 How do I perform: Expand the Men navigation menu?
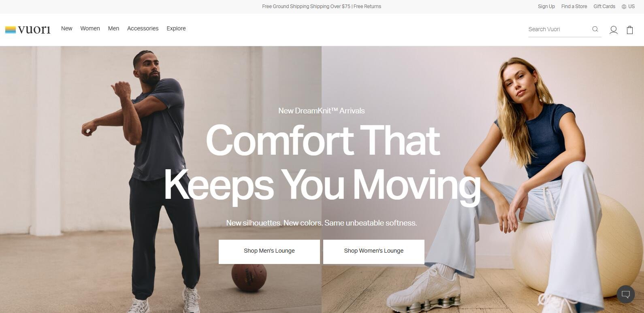pos(113,28)
